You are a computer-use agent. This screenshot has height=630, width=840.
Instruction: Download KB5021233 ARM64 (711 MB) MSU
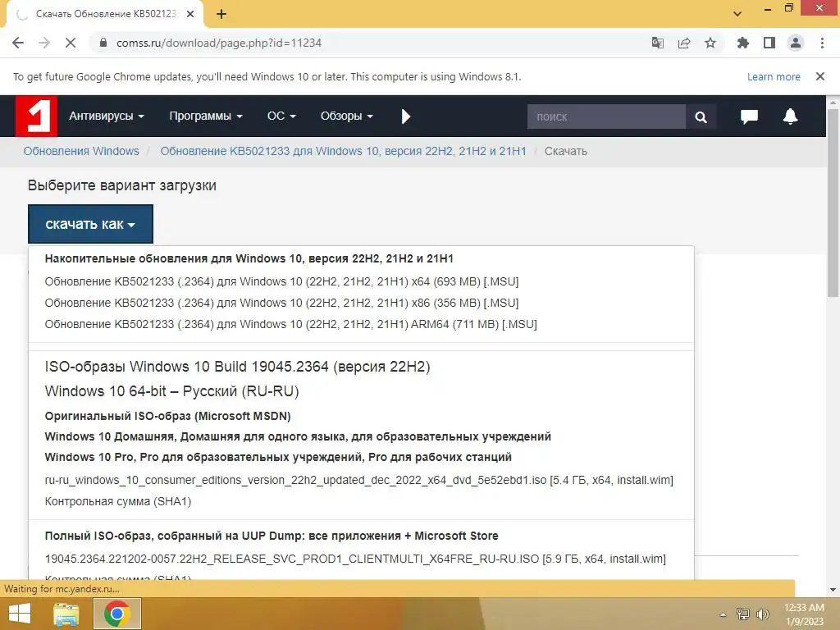(291, 324)
